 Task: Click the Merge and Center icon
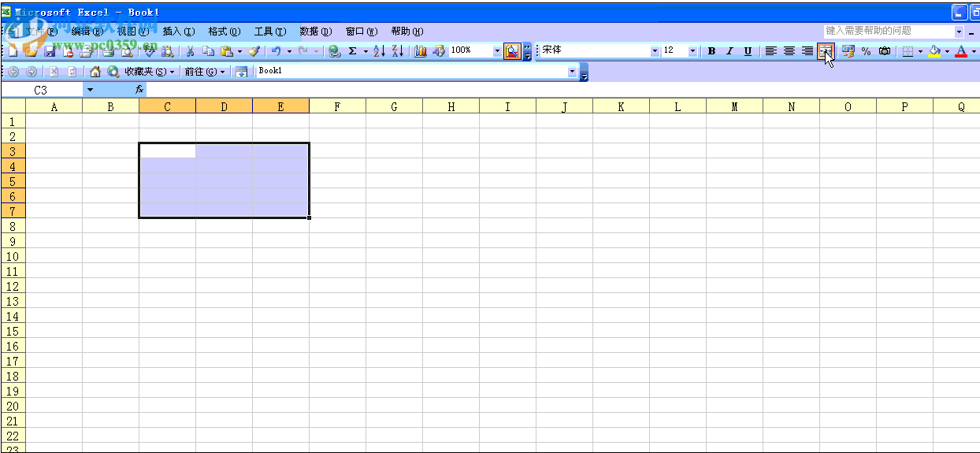tap(825, 51)
